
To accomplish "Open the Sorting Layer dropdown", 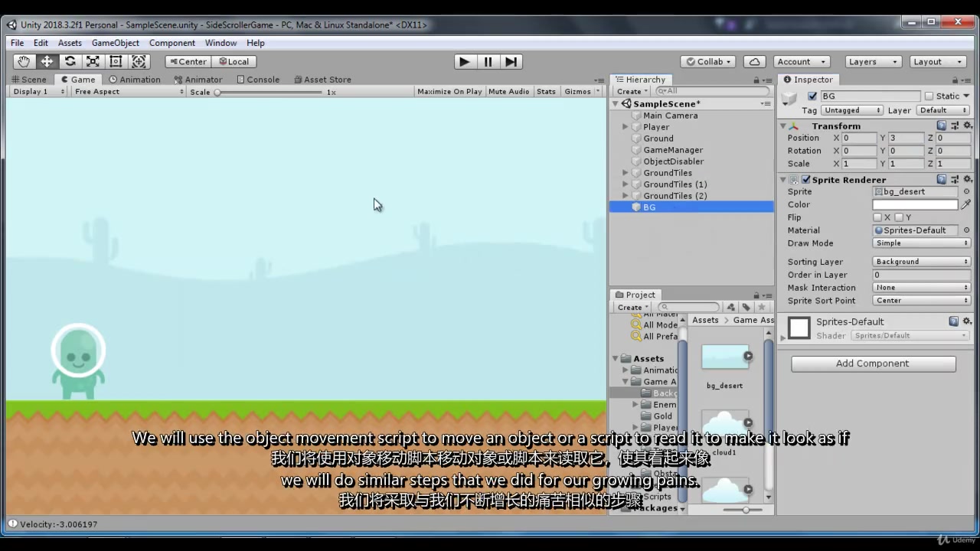I will 920,261.
